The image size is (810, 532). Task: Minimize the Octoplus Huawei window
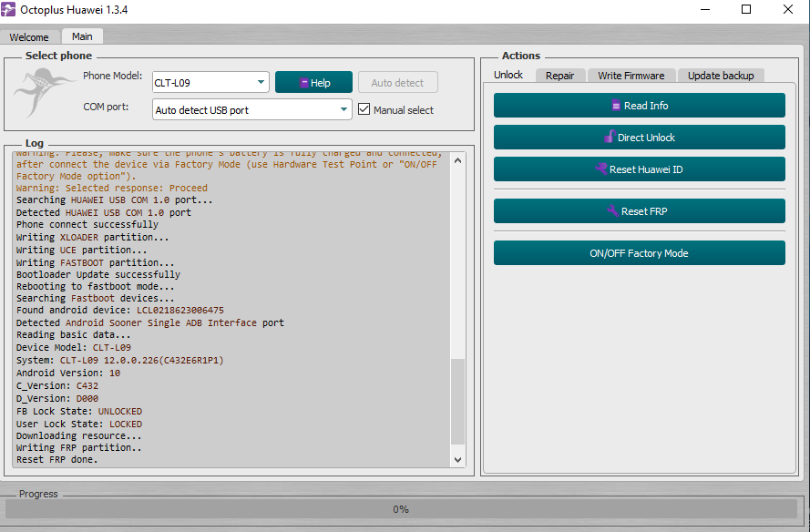click(705, 9)
